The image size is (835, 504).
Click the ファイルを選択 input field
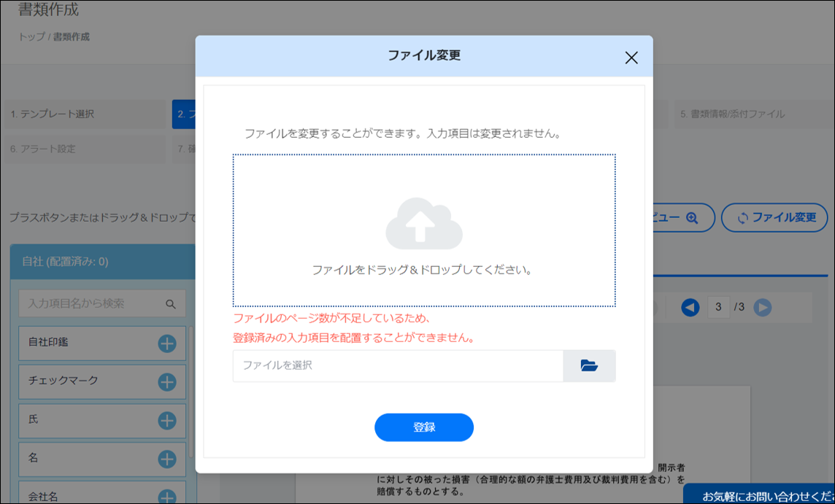[398, 366]
